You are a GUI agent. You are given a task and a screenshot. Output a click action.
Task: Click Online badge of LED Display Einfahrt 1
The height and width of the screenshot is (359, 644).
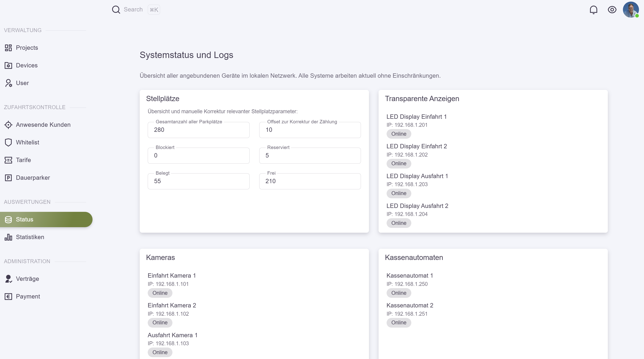(x=398, y=134)
